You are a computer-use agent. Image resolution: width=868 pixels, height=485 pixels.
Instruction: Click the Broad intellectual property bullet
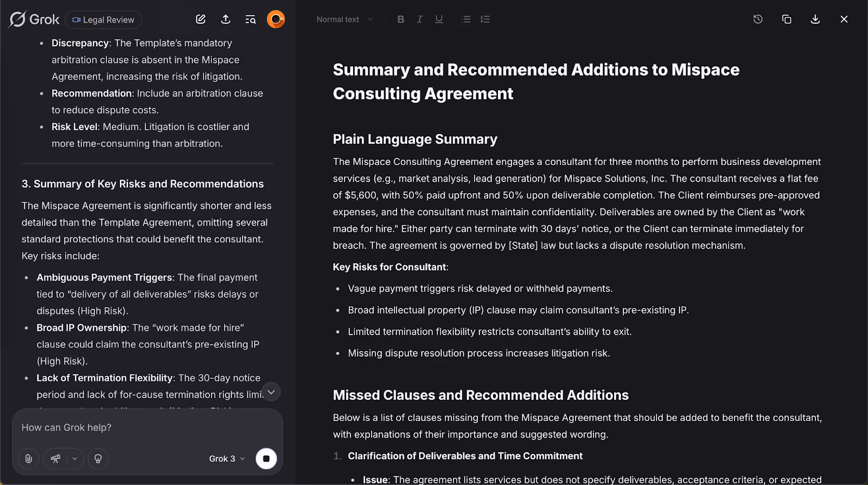pos(518,310)
